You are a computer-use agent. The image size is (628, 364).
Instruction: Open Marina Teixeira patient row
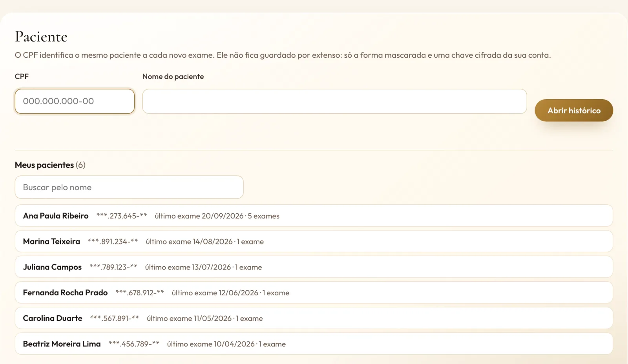coord(314,241)
